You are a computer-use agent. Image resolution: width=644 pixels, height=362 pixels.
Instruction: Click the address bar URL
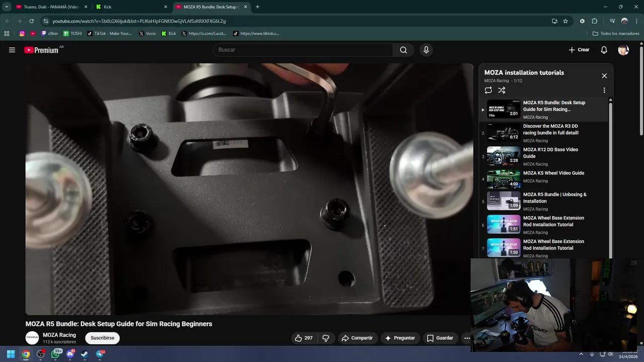139,21
